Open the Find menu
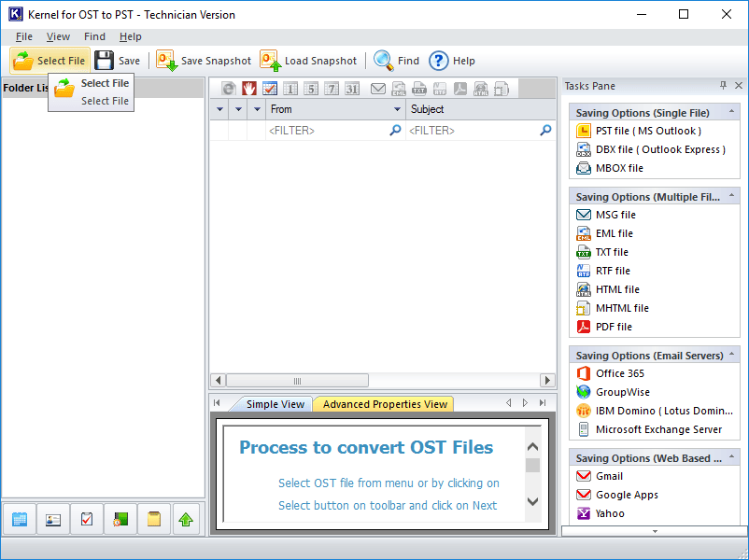 [94, 36]
